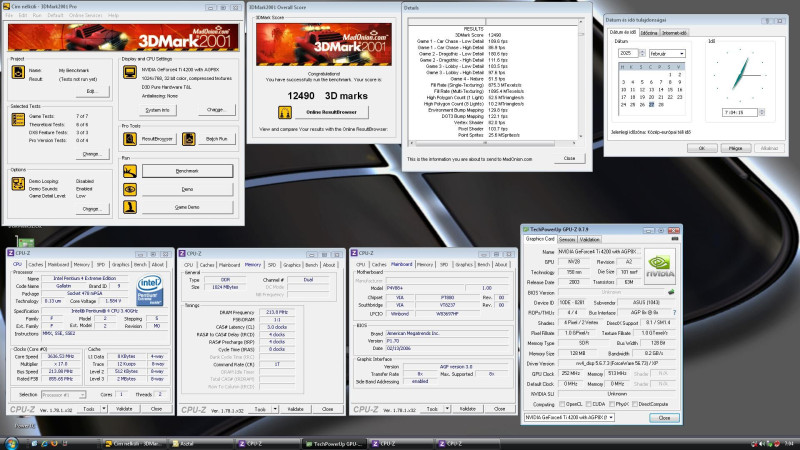Toggle the PhysX checkbox in GPU-Z

pos(612,404)
